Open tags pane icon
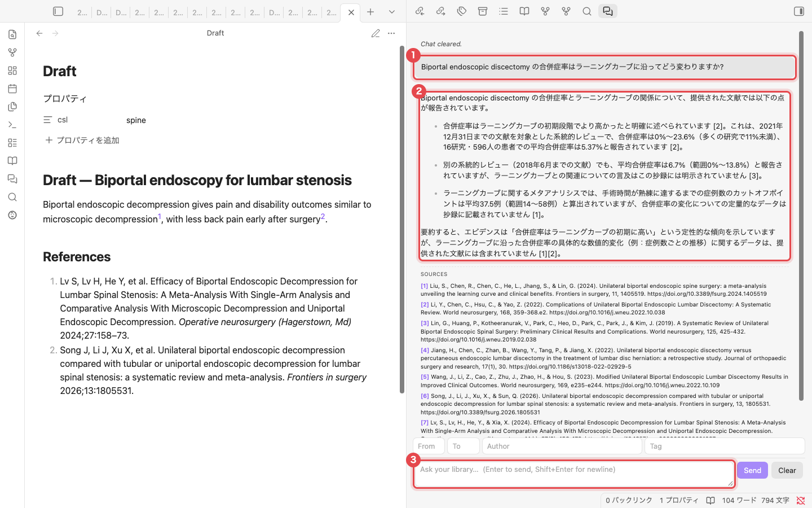The image size is (812, 508). point(462,11)
